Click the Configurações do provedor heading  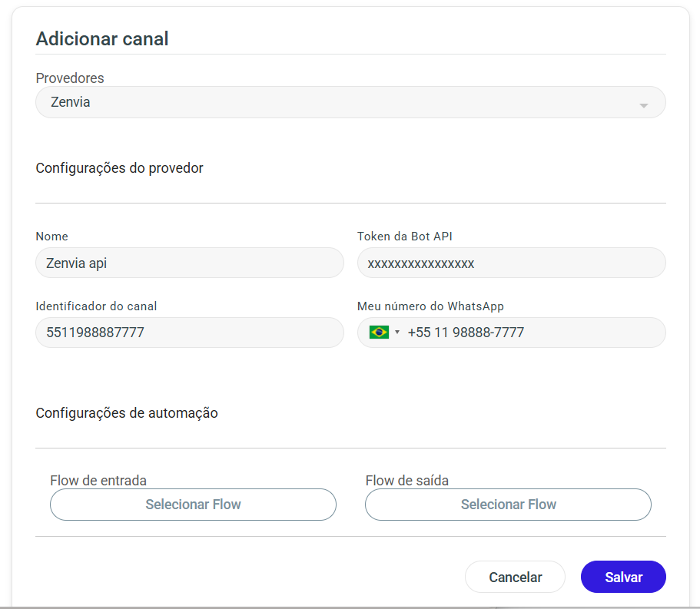[x=119, y=168]
